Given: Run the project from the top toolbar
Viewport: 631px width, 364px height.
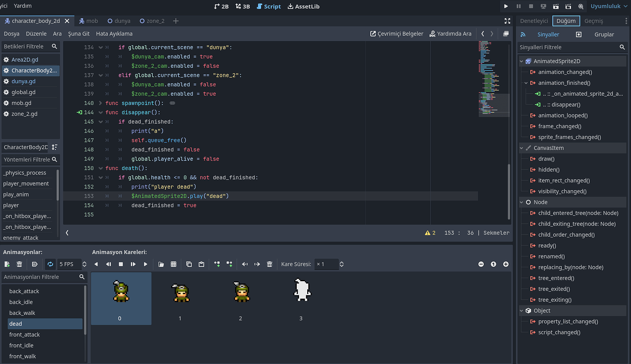Looking at the screenshot, I should point(506,6).
